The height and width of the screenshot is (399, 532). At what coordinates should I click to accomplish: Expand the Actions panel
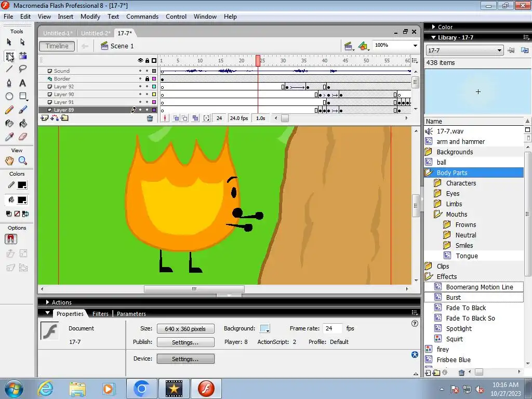tap(47, 302)
